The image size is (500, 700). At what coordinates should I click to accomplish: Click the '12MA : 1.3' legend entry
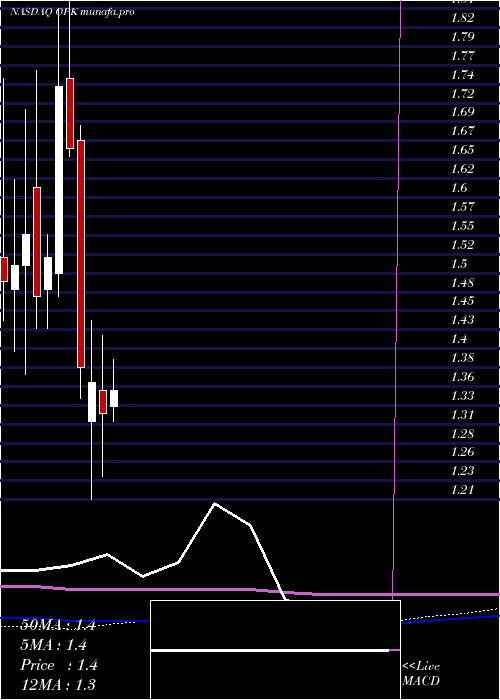pos(58,684)
